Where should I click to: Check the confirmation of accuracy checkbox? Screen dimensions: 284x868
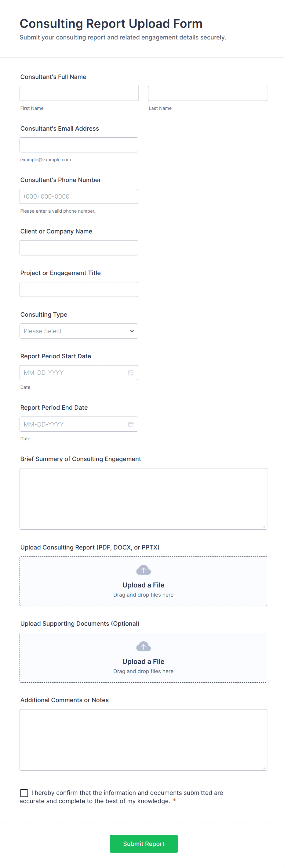pyautogui.click(x=24, y=793)
